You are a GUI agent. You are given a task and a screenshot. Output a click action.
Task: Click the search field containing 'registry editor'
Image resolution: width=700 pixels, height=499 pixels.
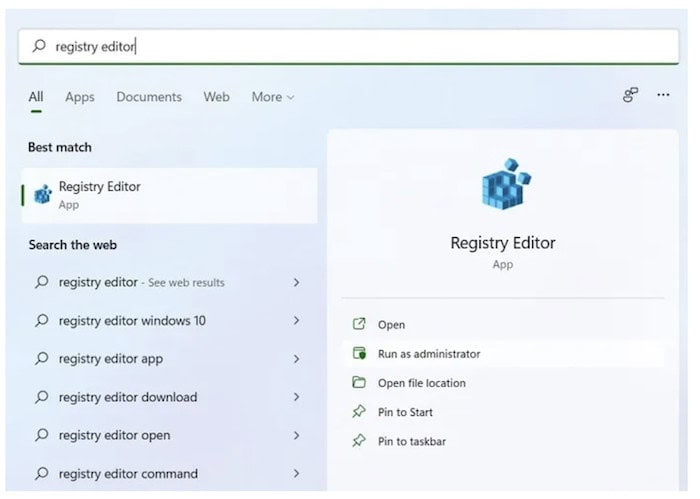pos(348,46)
